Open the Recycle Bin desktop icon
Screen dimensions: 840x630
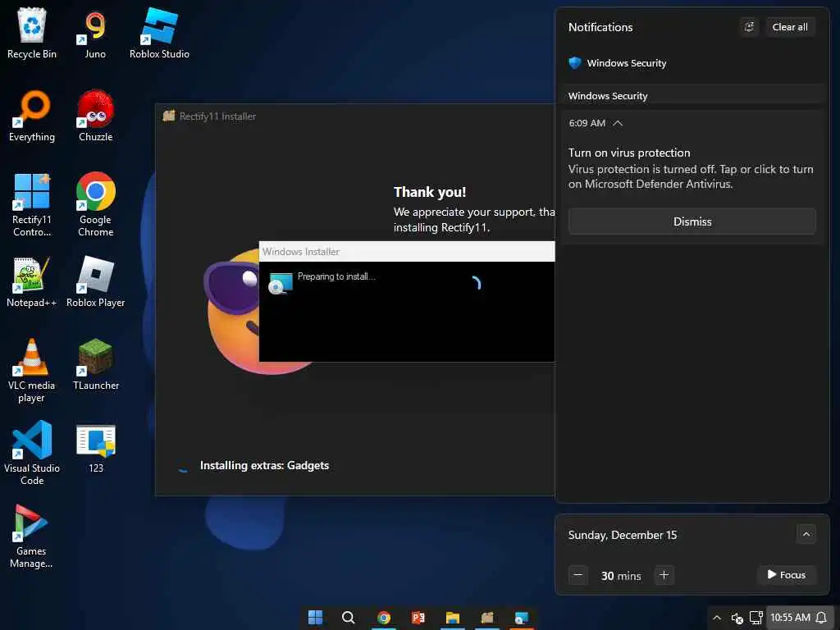click(32, 33)
